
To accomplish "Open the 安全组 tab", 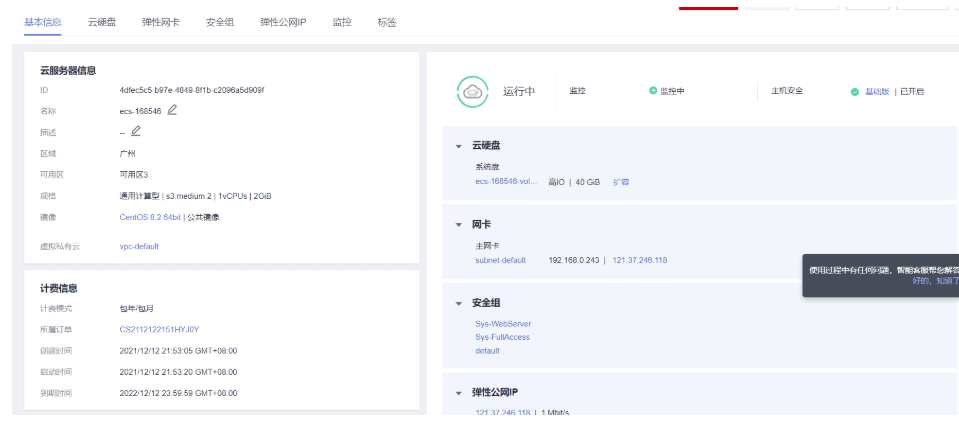I will 220,23.
